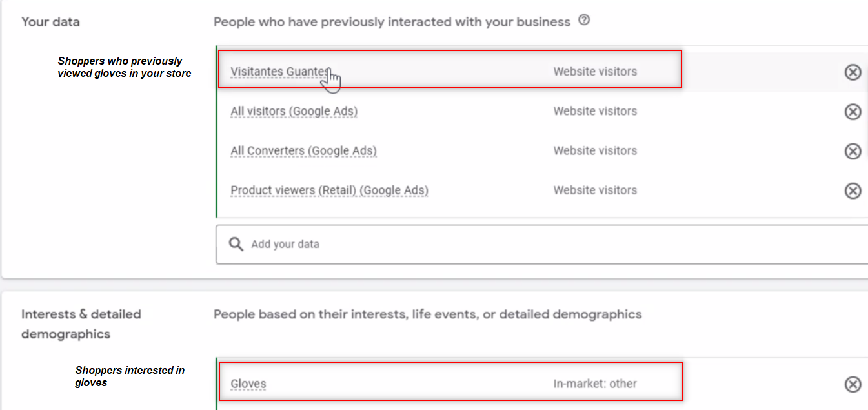Click the help icon beside the business interaction heading
This screenshot has width=868, height=410.
(x=584, y=21)
